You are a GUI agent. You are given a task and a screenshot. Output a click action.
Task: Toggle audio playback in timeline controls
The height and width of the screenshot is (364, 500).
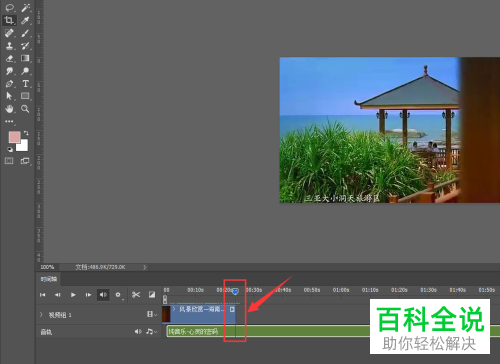click(103, 295)
